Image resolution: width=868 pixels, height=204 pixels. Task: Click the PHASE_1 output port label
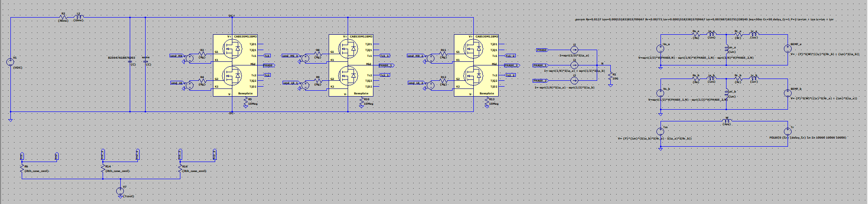point(386,65)
